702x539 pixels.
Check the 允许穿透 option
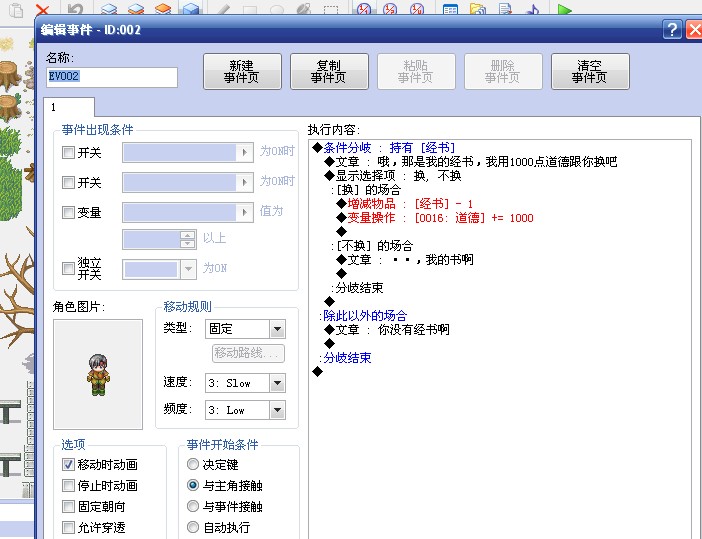68,527
